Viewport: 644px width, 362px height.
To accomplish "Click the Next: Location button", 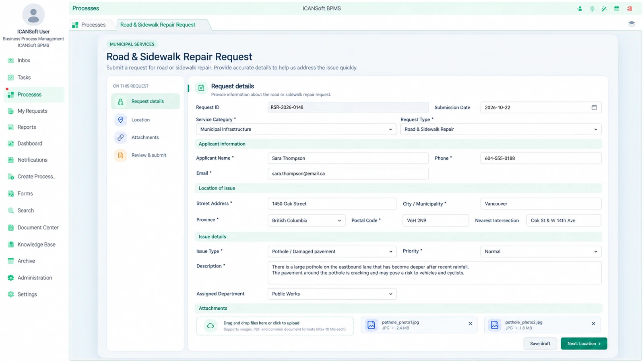I will tap(584, 343).
